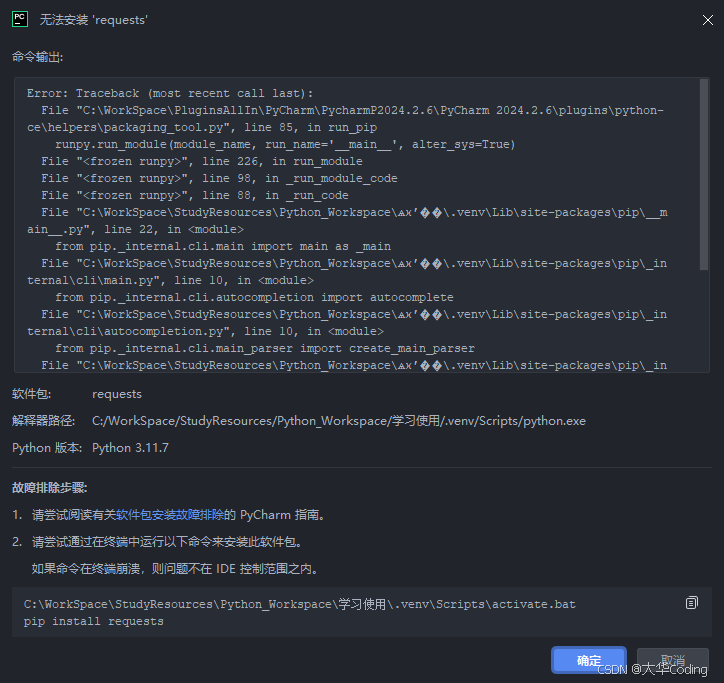724x683 pixels.
Task: Click the activate.bat path line
Action: point(300,604)
